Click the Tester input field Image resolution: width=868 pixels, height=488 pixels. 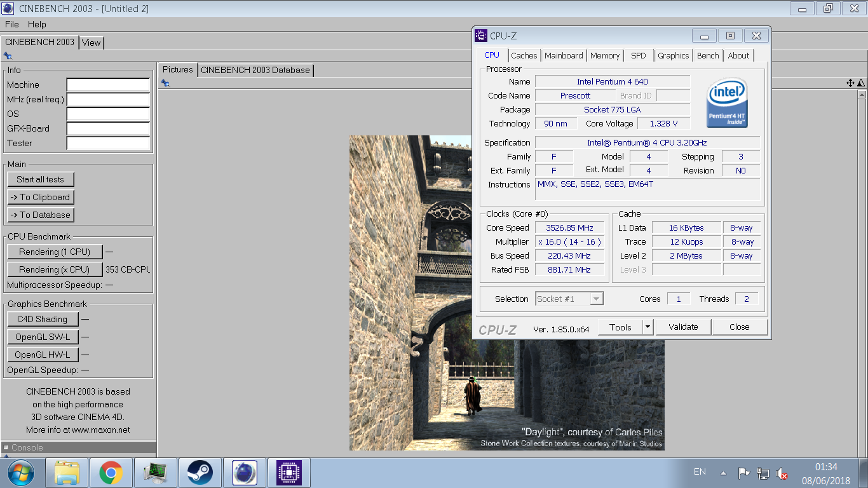pyautogui.click(x=108, y=144)
